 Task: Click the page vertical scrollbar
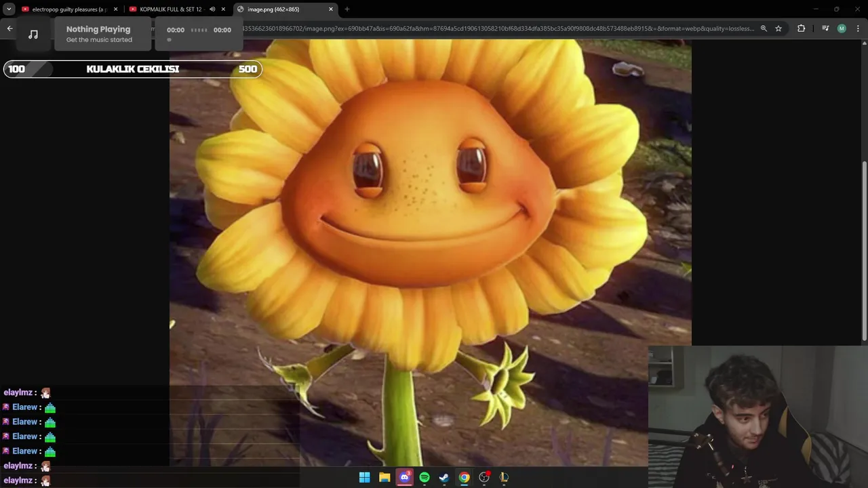pos(864,251)
